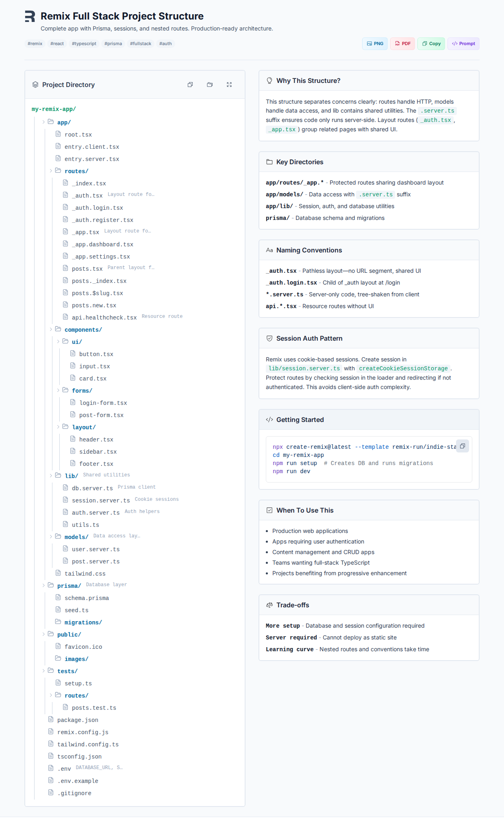Viewport: 504px width, 824px height.
Task: Select the #typescript tag
Action: [x=84, y=43]
